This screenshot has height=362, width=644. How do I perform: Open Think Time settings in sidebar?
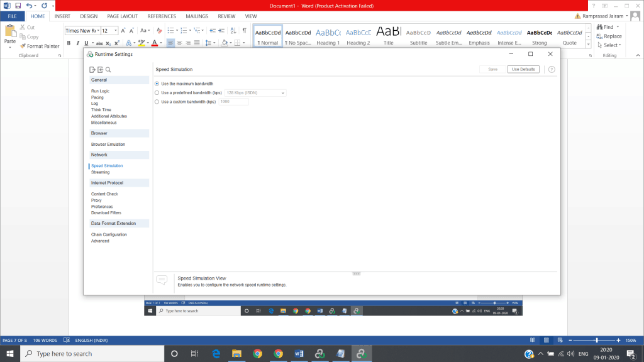101,110
